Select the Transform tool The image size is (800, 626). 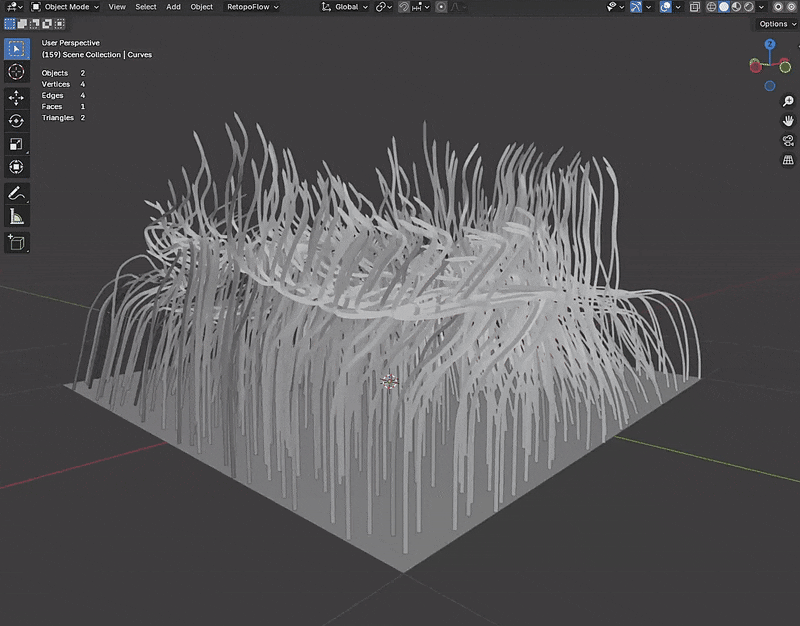pos(16,167)
